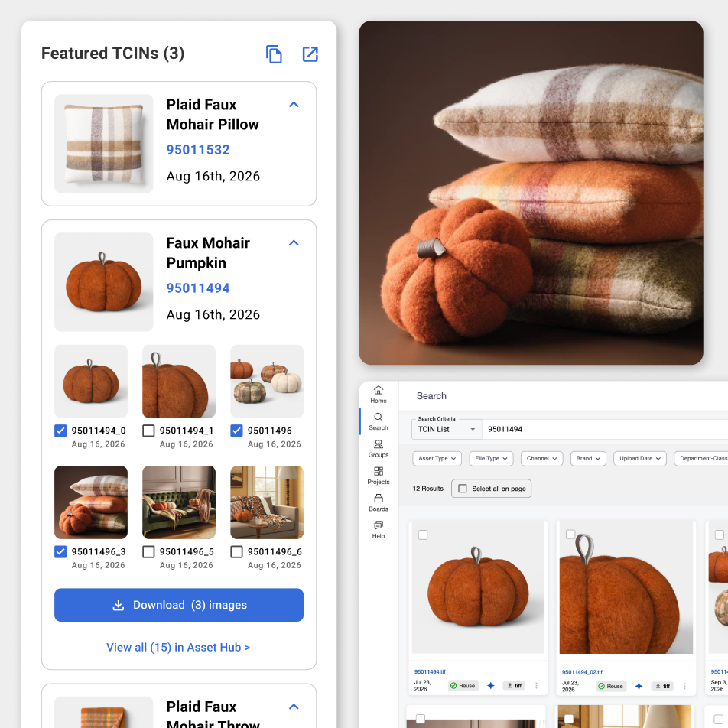Image resolution: width=728 pixels, height=728 pixels.
Task: Open TCIN link 95011532
Action: [x=198, y=150]
